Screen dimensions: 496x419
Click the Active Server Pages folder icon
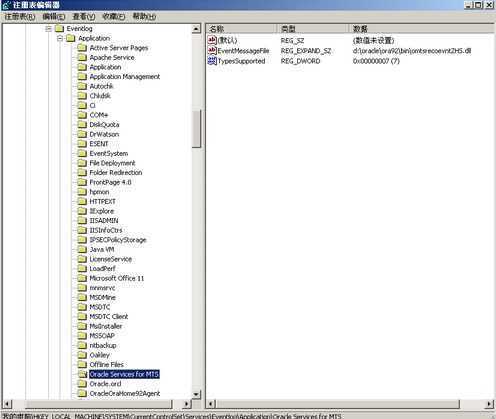[x=82, y=48]
